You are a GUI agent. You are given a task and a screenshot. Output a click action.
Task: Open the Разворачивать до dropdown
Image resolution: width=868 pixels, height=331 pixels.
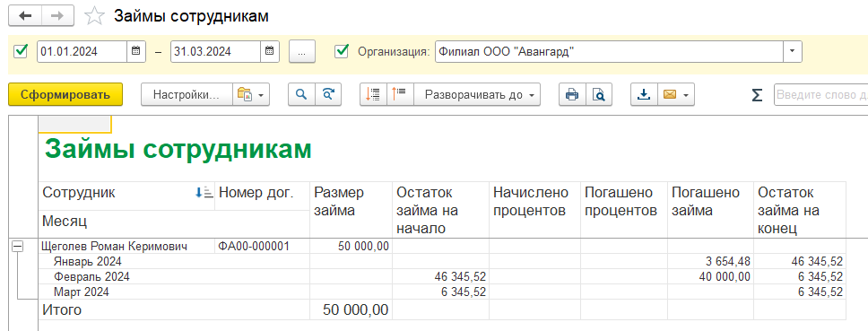click(477, 95)
